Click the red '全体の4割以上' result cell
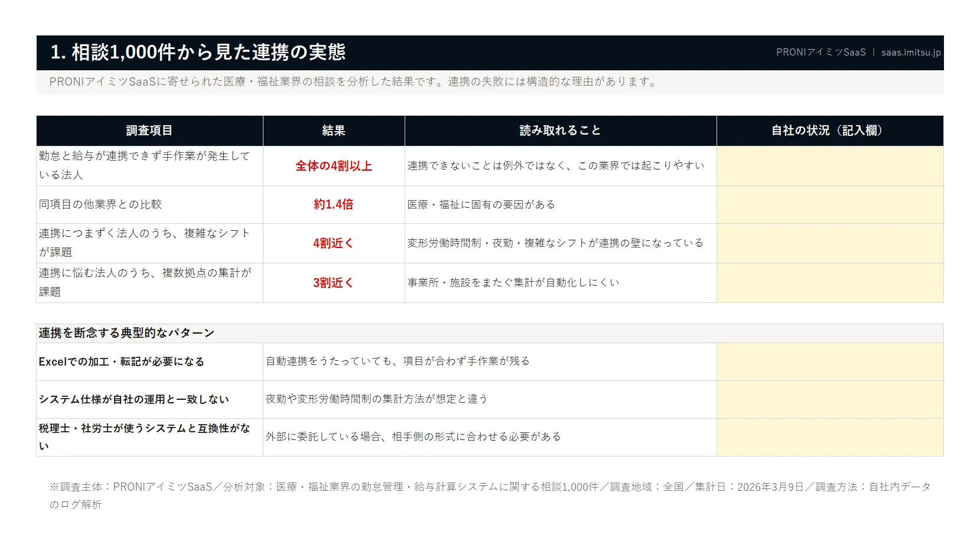980x551 pixels. (334, 166)
